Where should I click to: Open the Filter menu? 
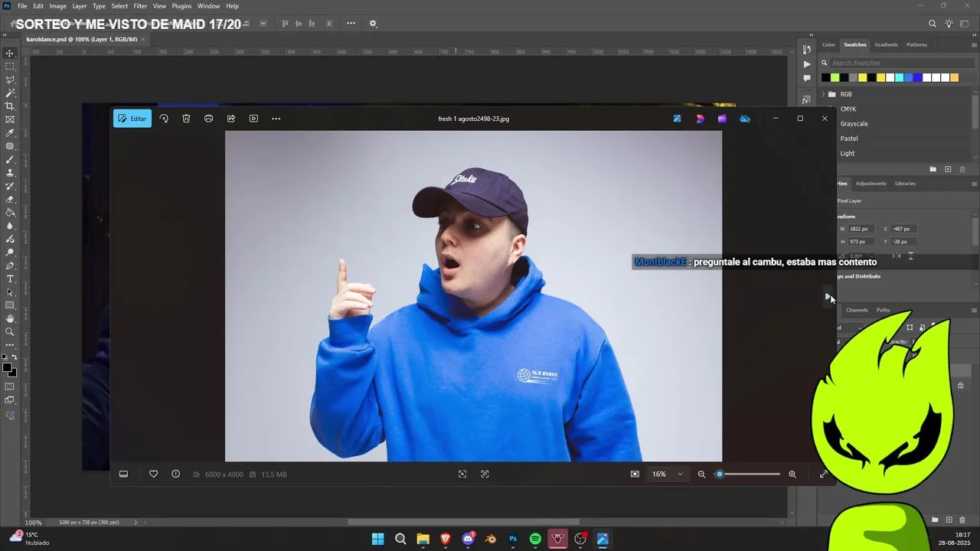[140, 6]
